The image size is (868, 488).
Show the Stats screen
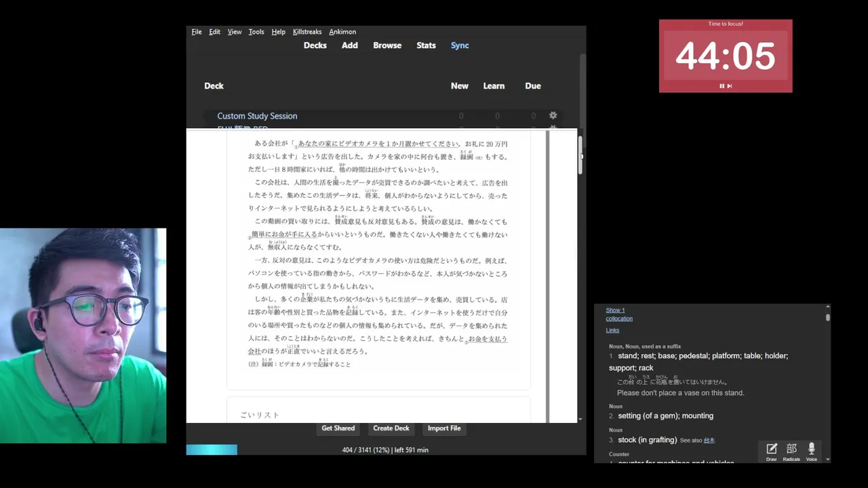pos(426,45)
